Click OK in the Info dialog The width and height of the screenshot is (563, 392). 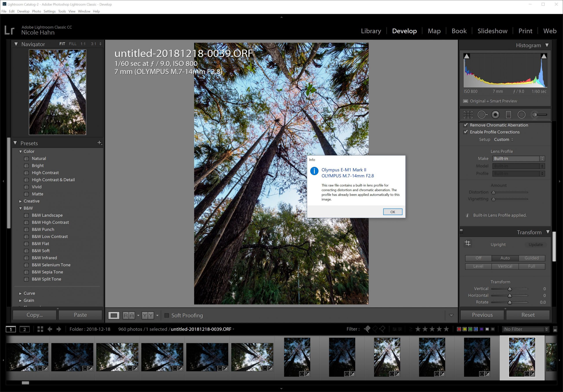[392, 212]
